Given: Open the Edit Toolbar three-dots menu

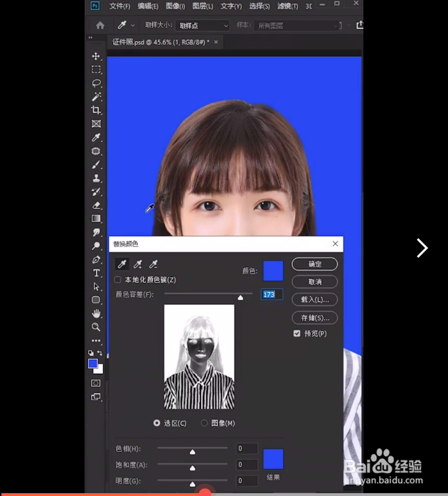Looking at the screenshot, I should [x=96, y=340].
